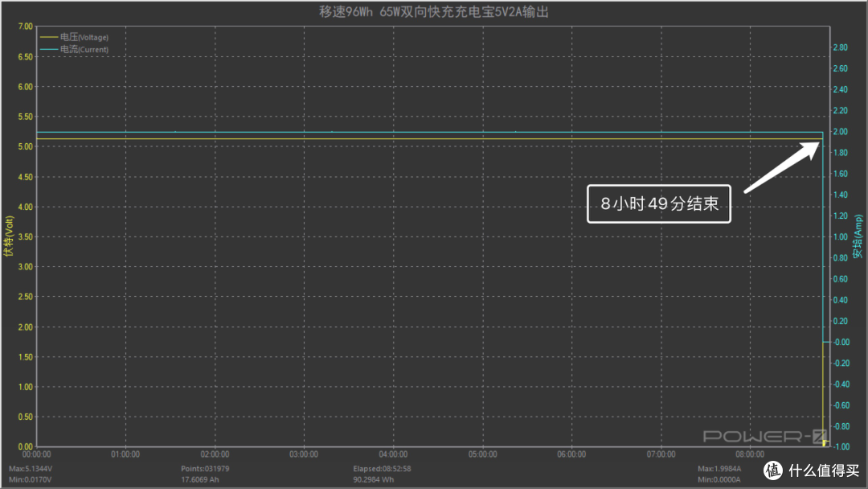Click the 05:00:00 time axis label
This screenshot has width=868, height=489.
pos(483,454)
